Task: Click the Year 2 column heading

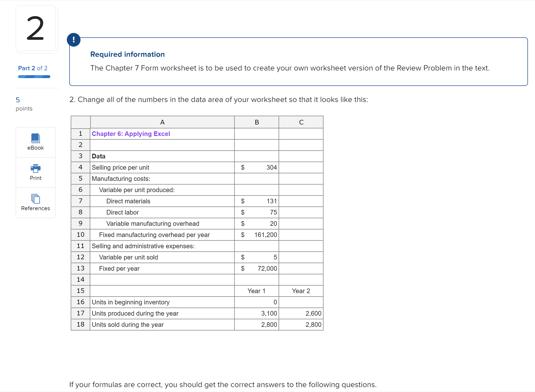Action: 301,291
